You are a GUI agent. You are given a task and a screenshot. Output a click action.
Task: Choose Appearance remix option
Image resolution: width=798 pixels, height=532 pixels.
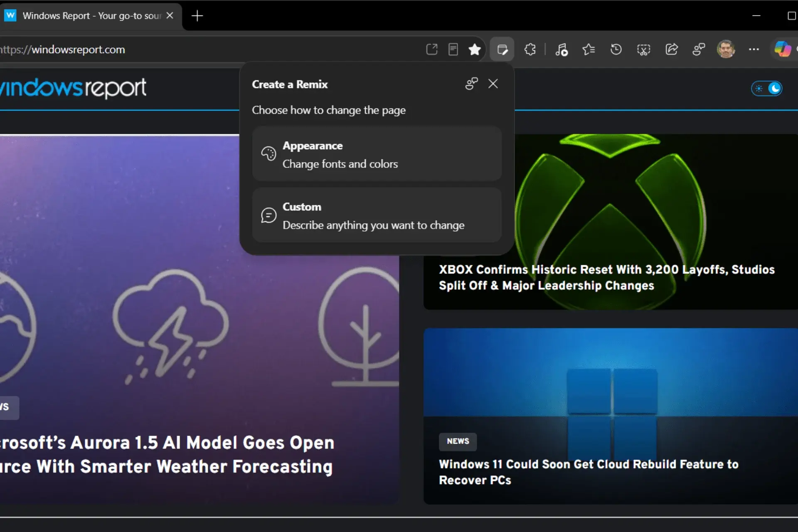point(377,154)
